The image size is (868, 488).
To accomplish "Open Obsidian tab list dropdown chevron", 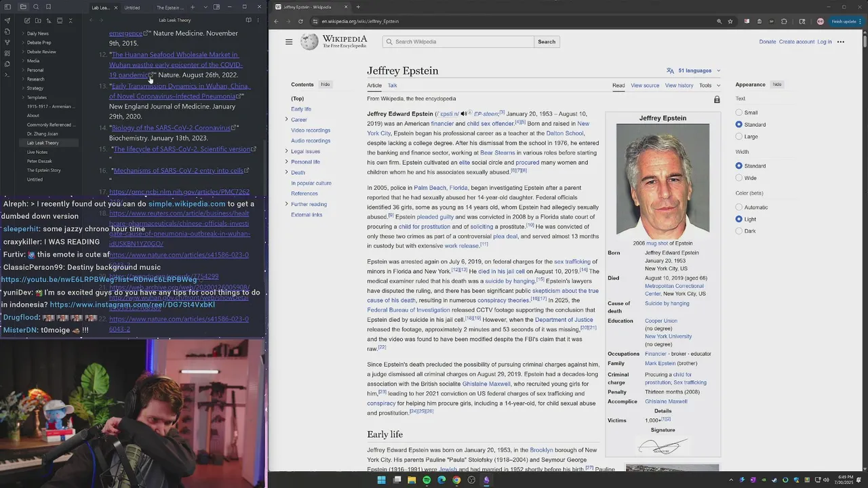I will tap(205, 7).
